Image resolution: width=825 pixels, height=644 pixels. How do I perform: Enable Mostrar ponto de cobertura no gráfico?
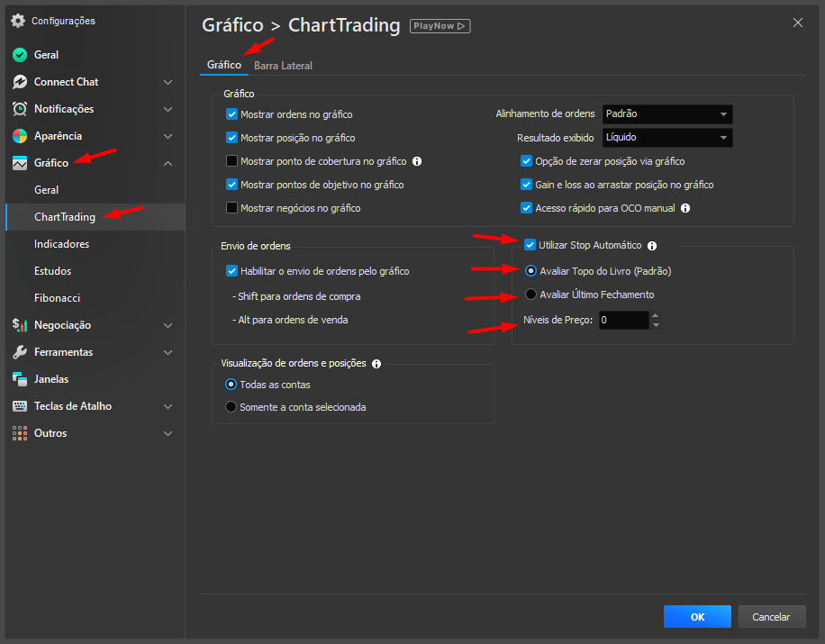click(231, 161)
